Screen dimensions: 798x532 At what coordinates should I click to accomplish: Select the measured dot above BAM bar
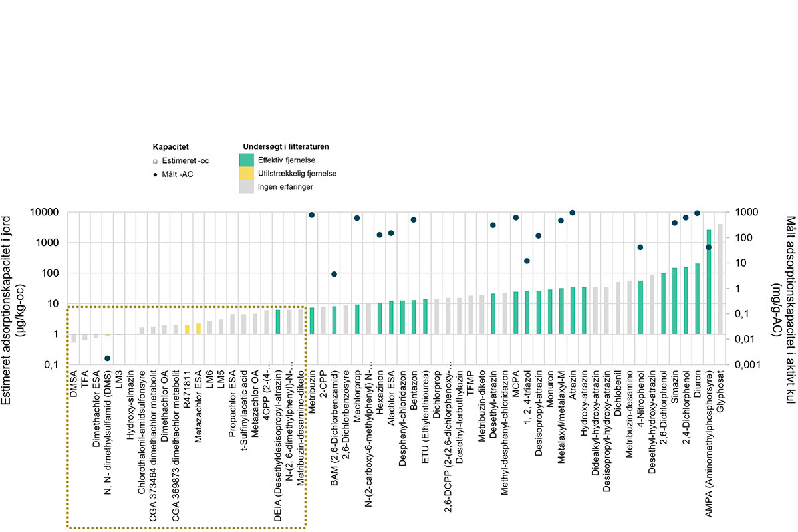334,274
